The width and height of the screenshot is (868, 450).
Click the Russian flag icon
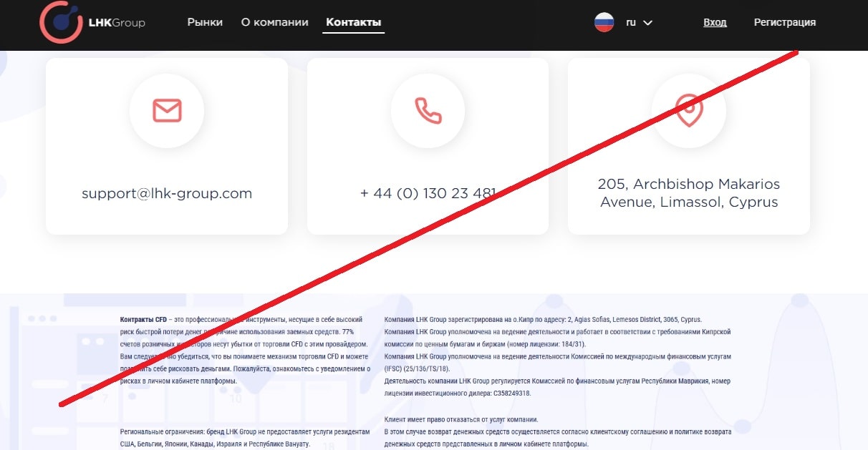click(x=604, y=22)
